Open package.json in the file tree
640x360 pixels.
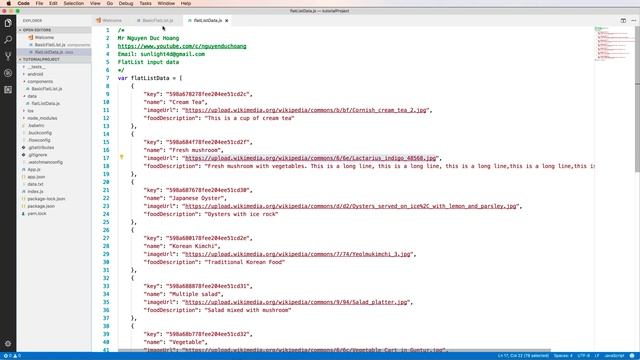[x=41, y=206]
